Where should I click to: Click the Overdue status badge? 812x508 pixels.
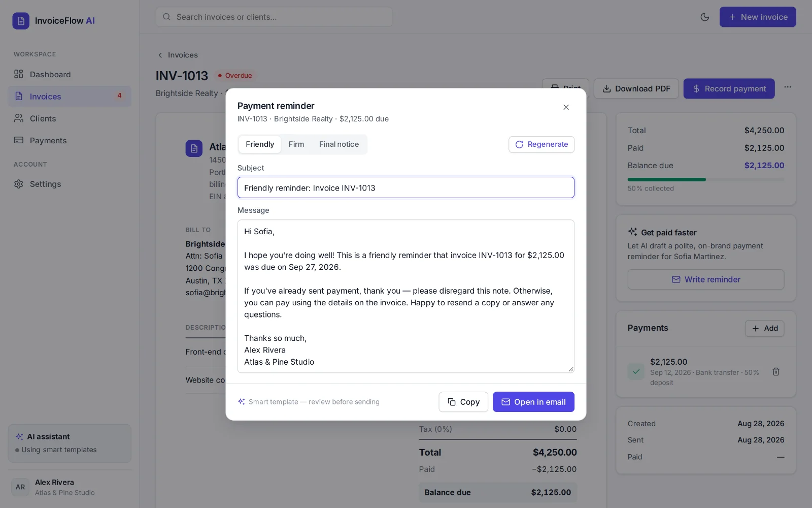[x=235, y=76]
